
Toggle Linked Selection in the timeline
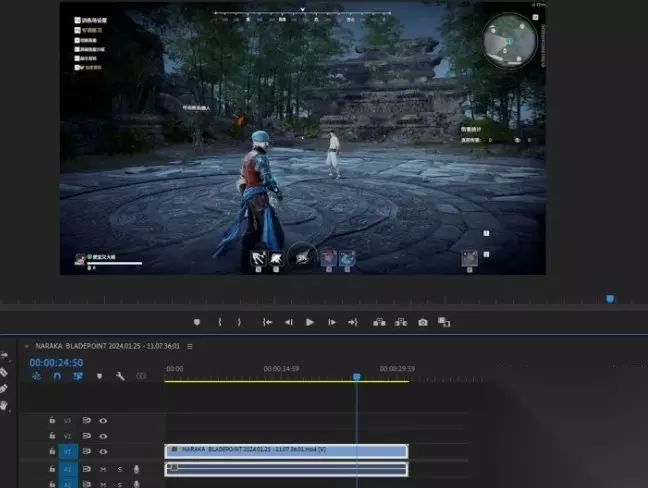click(x=78, y=376)
